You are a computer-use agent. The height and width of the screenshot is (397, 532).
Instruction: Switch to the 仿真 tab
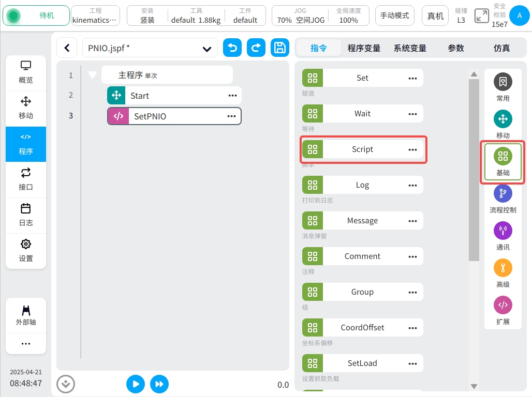(x=501, y=48)
